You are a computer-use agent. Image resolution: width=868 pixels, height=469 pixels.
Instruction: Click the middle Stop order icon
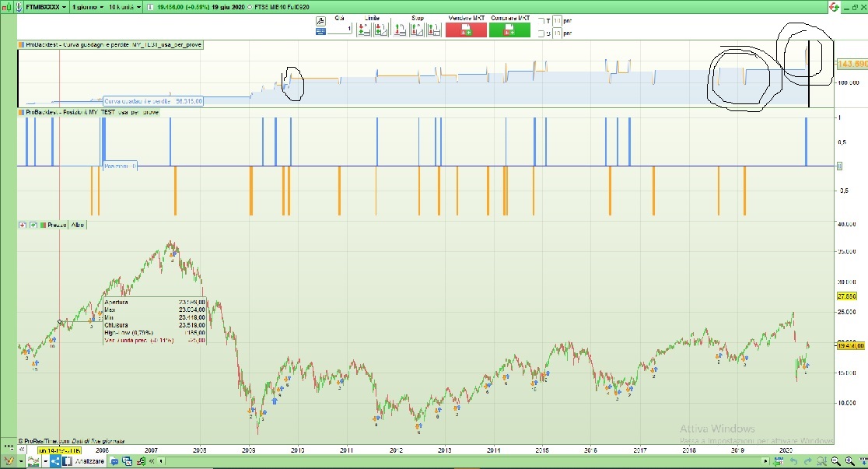click(417, 30)
